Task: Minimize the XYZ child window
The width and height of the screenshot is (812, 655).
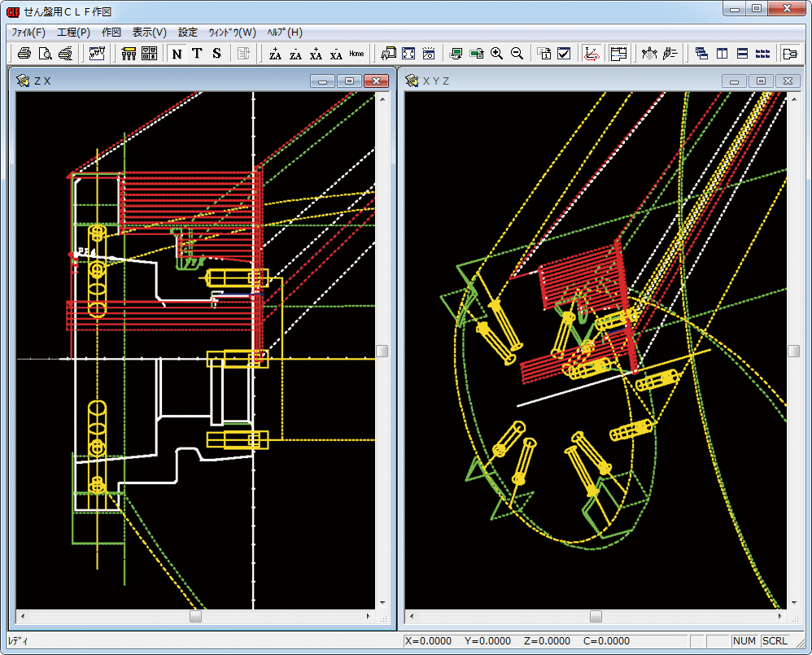Action: [x=735, y=81]
